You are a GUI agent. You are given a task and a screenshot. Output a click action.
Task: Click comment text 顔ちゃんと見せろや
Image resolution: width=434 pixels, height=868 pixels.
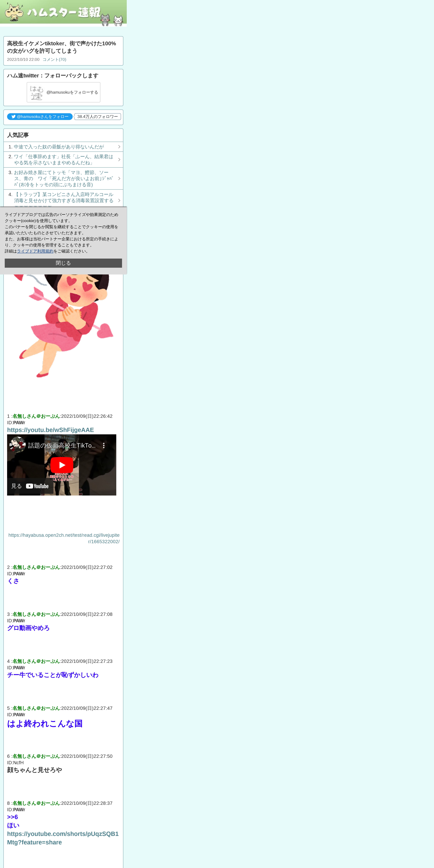(34, 770)
